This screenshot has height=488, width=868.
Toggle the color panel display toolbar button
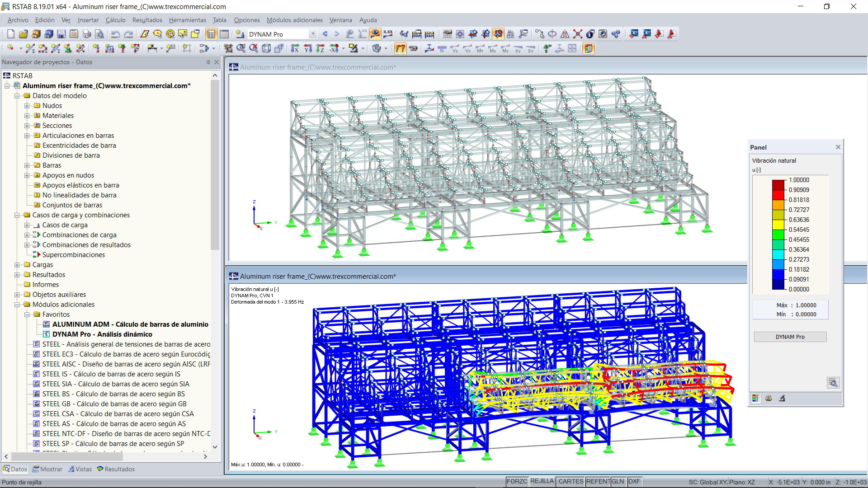pyautogui.click(x=588, y=48)
